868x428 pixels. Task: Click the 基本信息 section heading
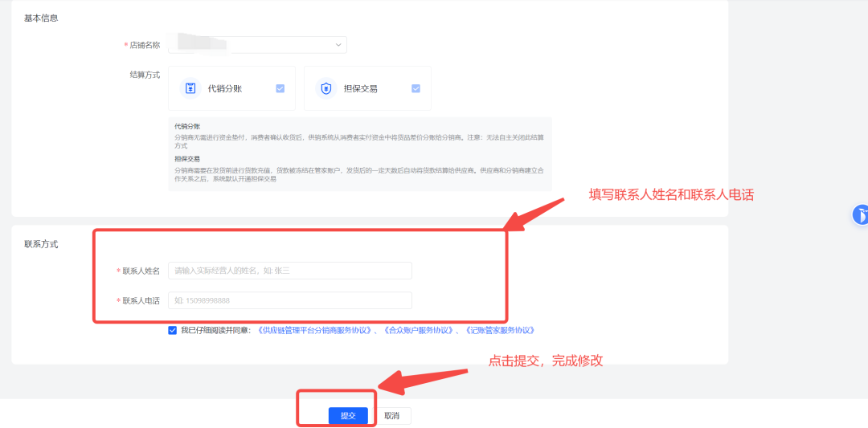click(41, 18)
